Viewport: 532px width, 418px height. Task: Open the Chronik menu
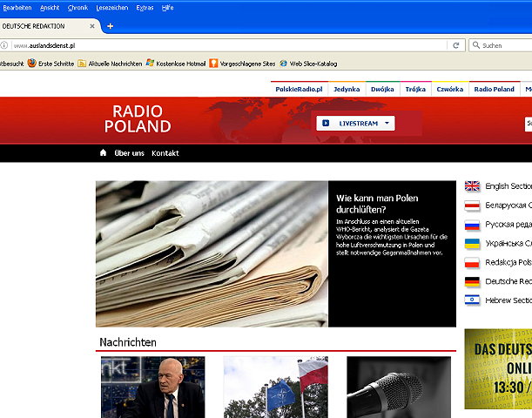(77, 8)
